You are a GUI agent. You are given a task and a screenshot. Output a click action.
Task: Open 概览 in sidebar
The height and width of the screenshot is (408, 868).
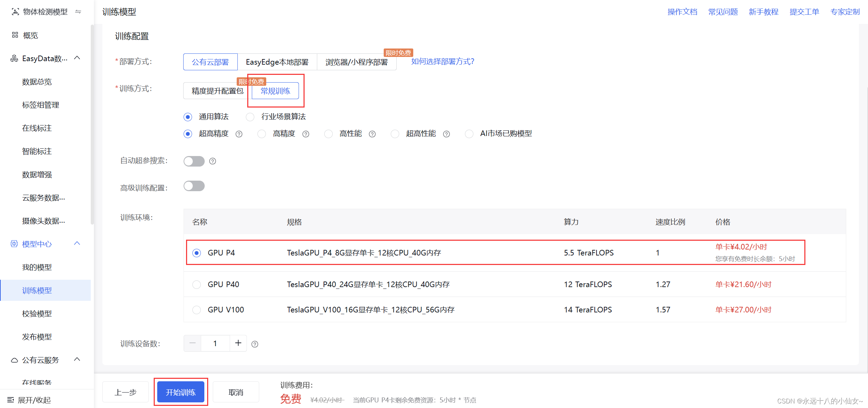pyautogui.click(x=31, y=35)
